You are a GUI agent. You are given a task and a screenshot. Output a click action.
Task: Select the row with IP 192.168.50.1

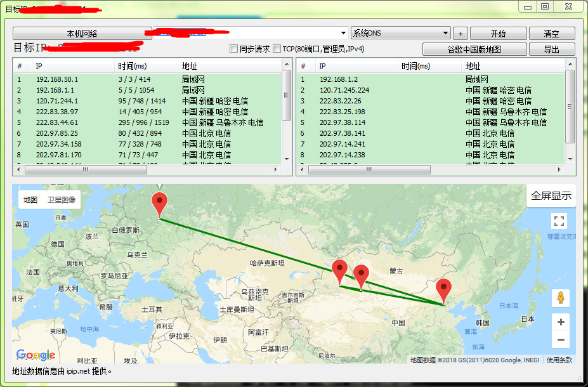[x=147, y=79]
